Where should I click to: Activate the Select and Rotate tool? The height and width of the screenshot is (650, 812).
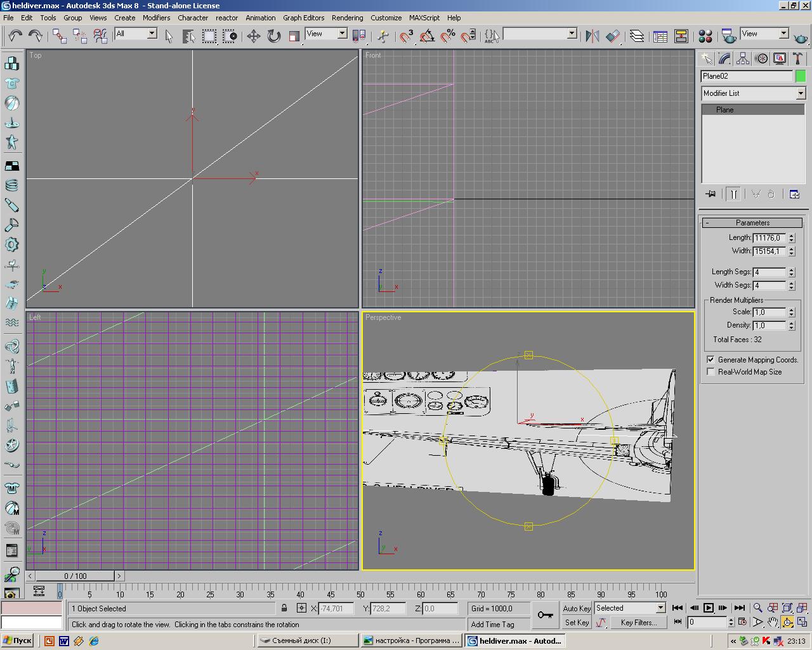pyautogui.click(x=273, y=36)
